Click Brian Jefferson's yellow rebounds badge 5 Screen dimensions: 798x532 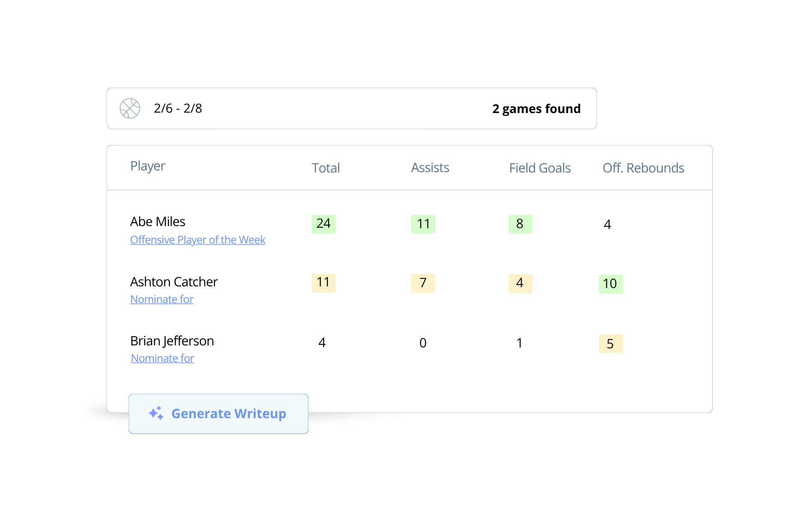pyautogui.click(x=611, y=344)
